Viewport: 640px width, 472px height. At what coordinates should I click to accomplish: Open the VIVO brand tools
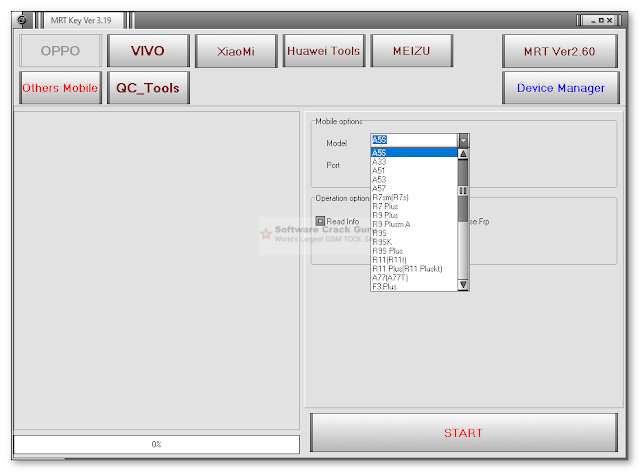(x=148, y=51)
